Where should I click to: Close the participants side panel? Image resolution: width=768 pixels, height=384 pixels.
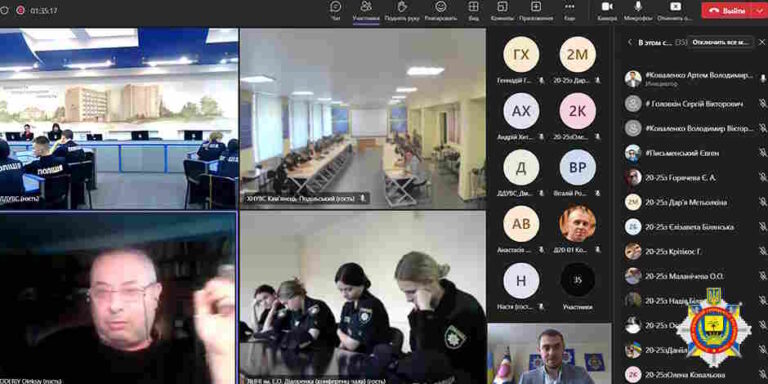pos(762,42)
